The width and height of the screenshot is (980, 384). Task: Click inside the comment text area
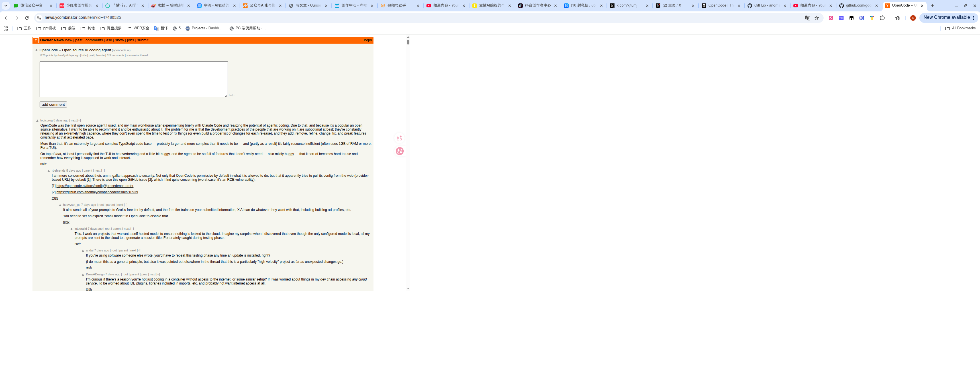(x=134, y=79)
